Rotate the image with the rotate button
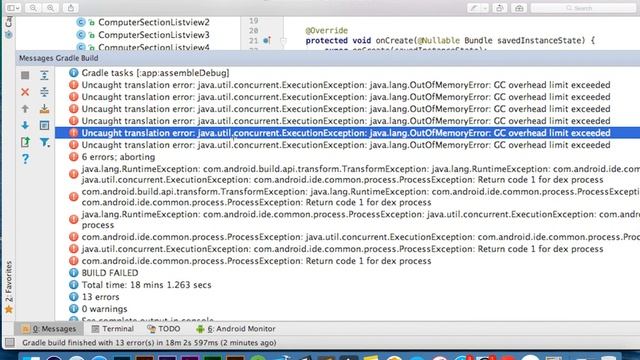Image resolution: width=640 pixels, height=360 pixels. coord(500,8)
